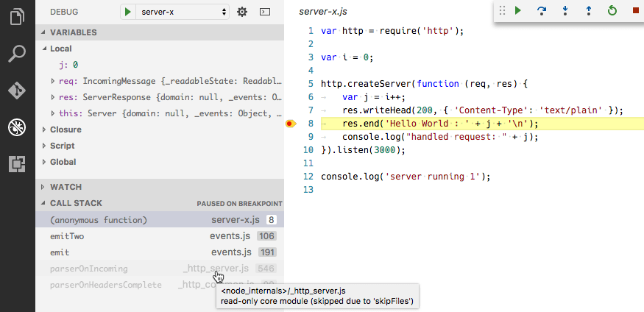
Task: Stop debugging with the red square
Action: point(634,11)
